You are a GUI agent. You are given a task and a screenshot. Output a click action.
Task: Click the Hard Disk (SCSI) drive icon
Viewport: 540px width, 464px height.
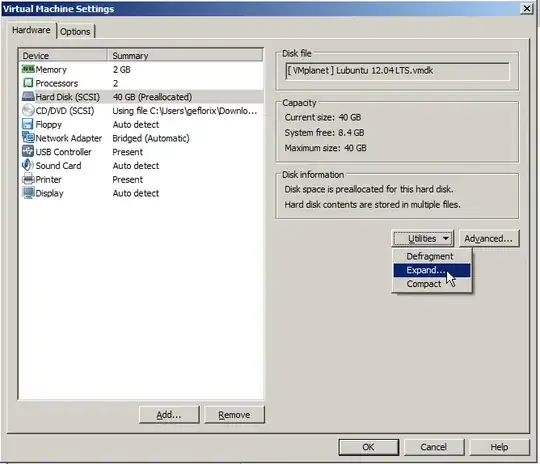click(28, 97)
